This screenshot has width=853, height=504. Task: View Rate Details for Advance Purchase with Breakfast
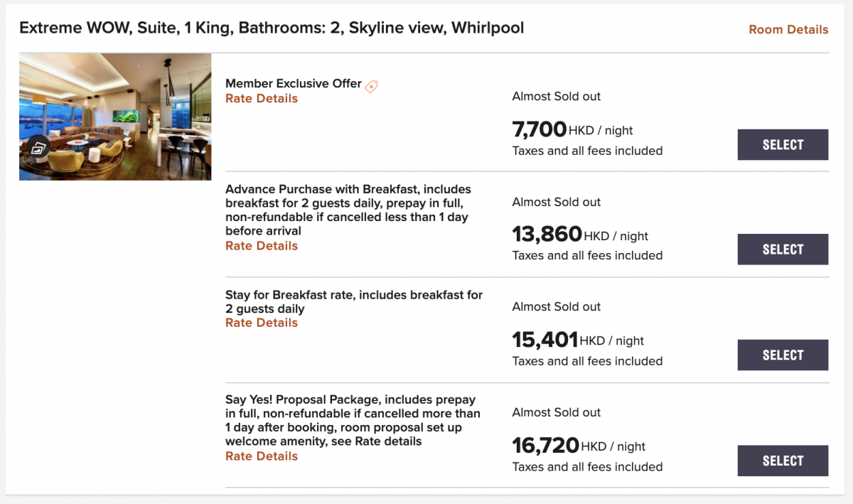[262, 246]
